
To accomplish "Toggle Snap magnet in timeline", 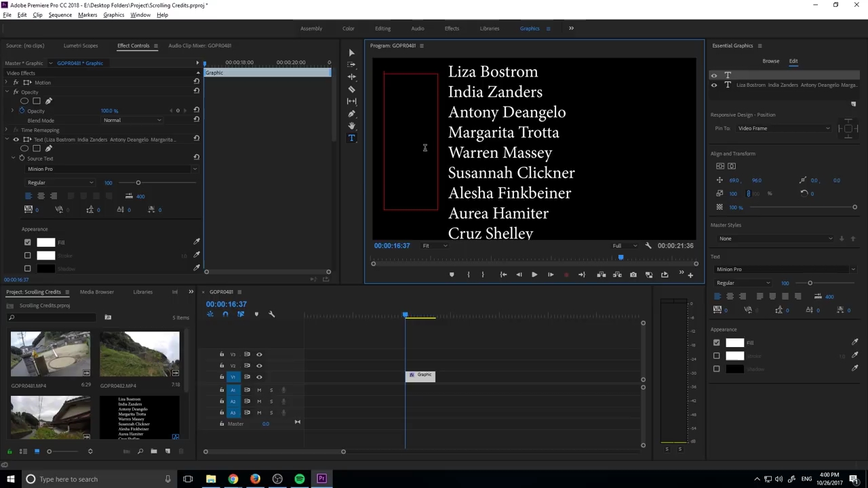I will coord(225,314).
